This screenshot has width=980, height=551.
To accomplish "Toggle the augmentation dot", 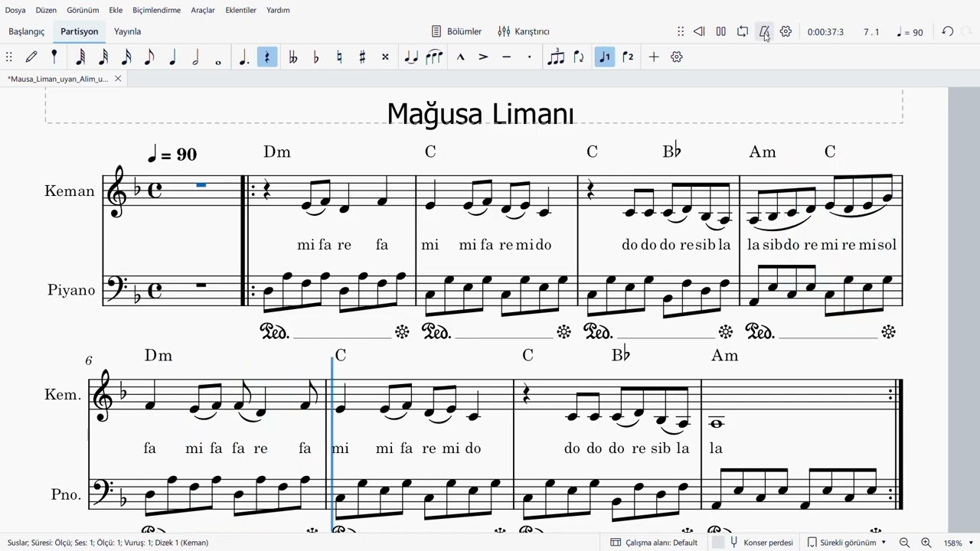I will [244, 57].
